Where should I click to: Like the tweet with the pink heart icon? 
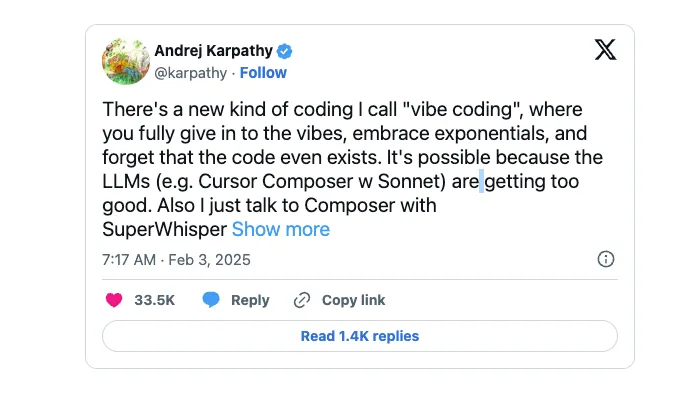pos(114,300)
